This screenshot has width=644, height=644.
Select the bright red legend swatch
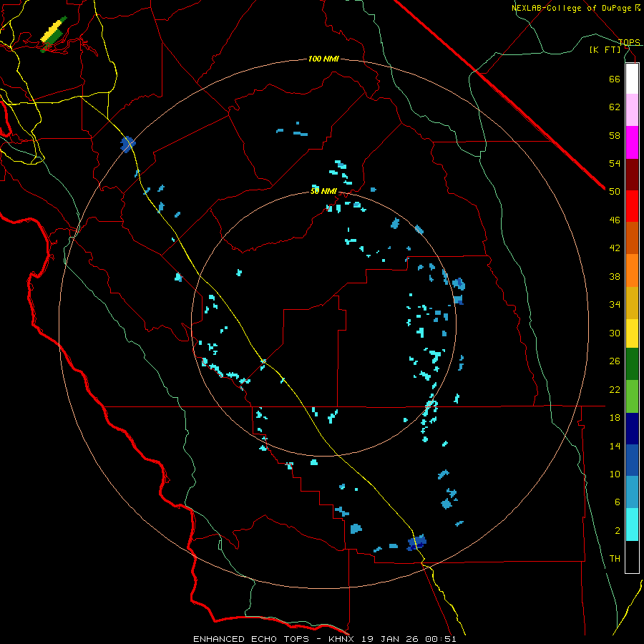coord(632,206)
